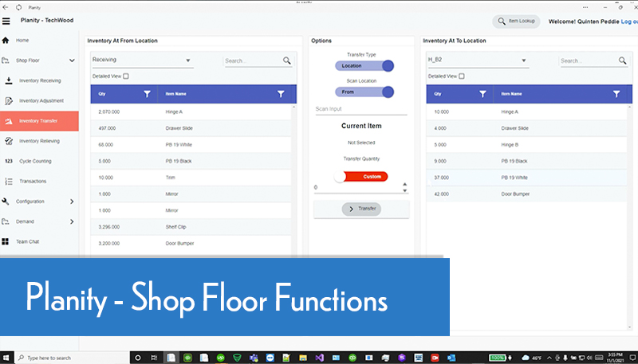Click search magnifier in From Location panel

[x=287, y=61]
